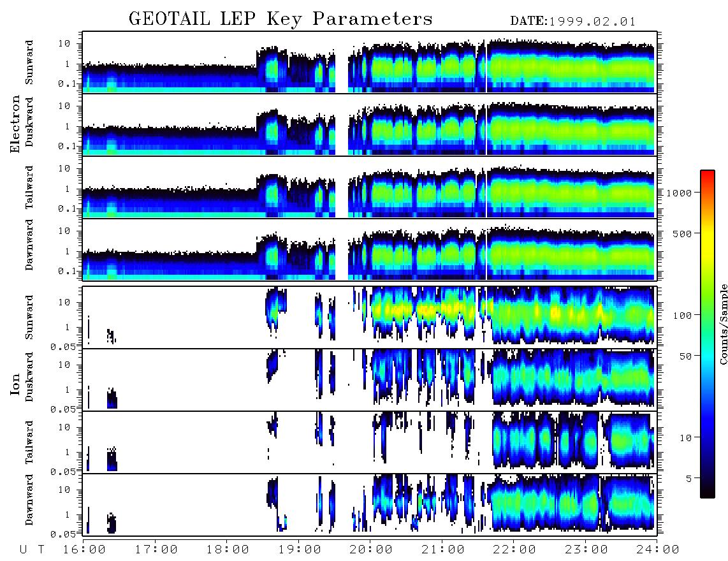Click the Electron Dawnward panel label
The height and width of the screenshot is (561, 728).
[29, 245]
